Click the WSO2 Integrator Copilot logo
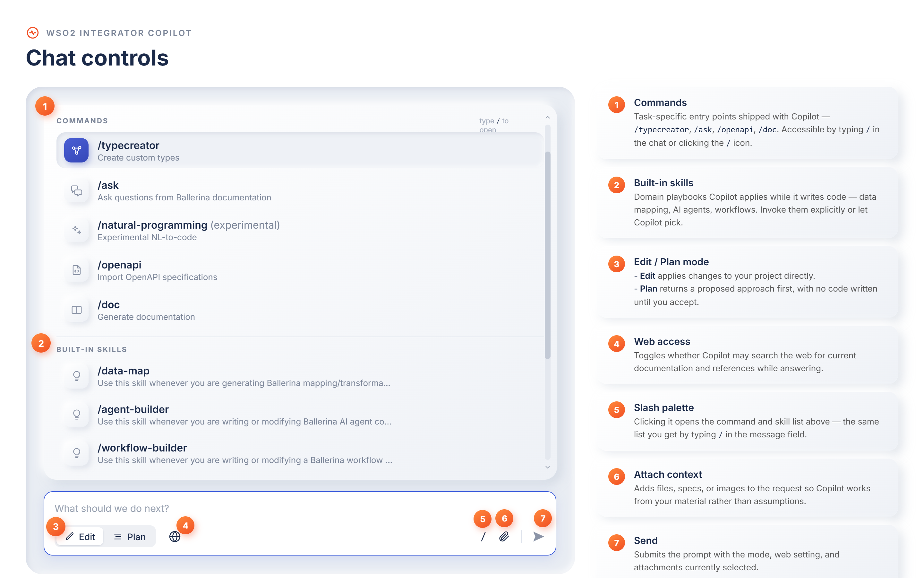Viewport: 924px width, 578px height. tap(33, 33)
